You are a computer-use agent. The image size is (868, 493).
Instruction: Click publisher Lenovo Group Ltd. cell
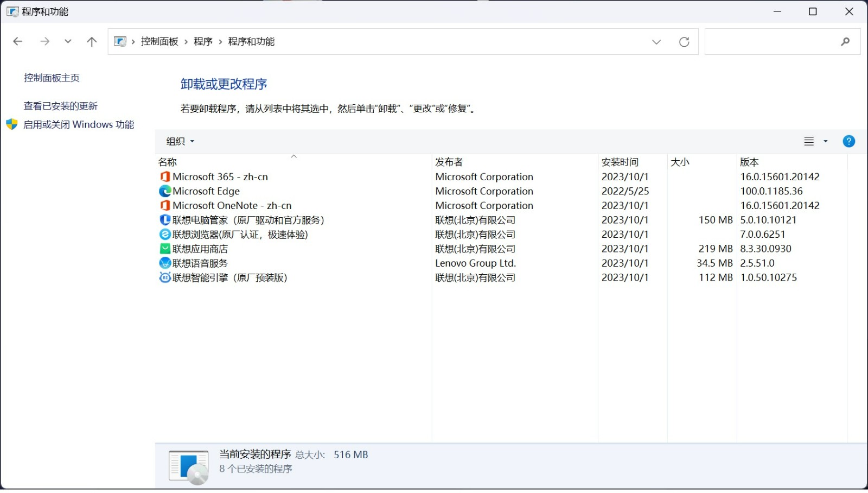click(475, 263)
